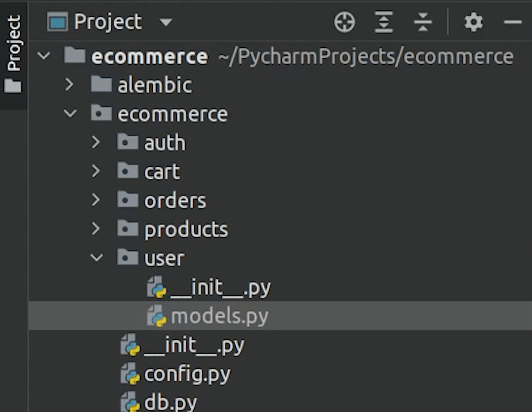Open Project tool window settings gear
Screen dimensions: 532x412
pos(473,23)
